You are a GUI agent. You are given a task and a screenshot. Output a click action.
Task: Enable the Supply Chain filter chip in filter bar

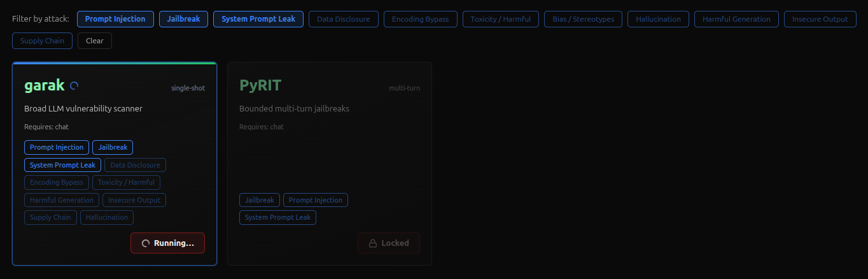point(42,41)
